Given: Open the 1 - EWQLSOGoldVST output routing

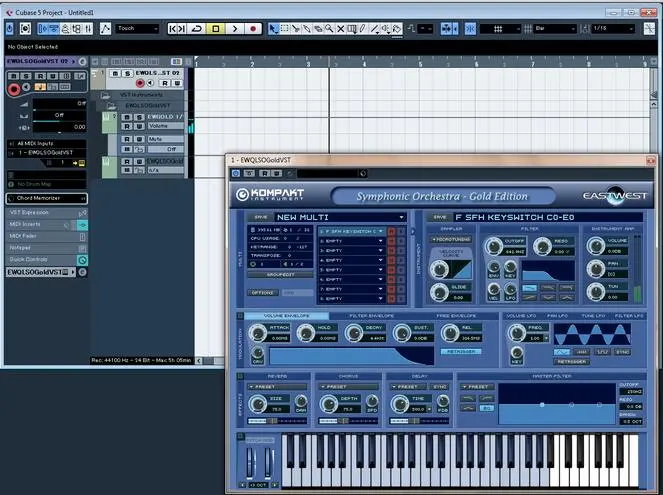Looking at the screenshot, I should 47,153.
